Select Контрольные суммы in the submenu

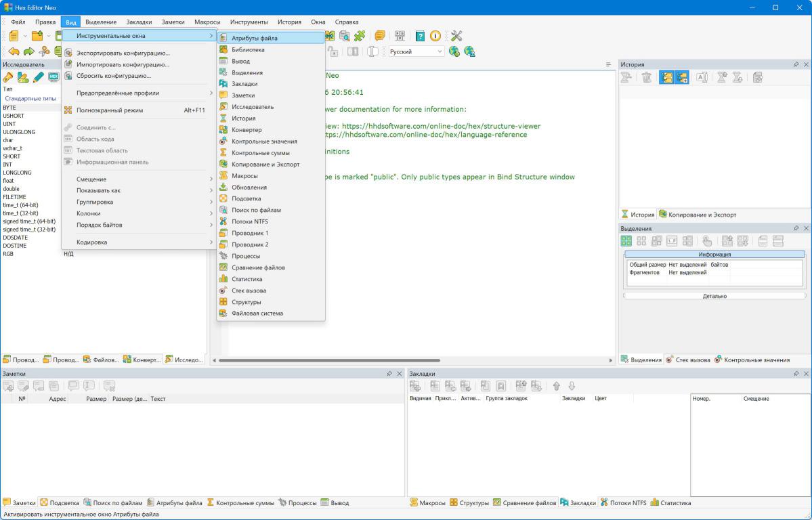[260, 153]
